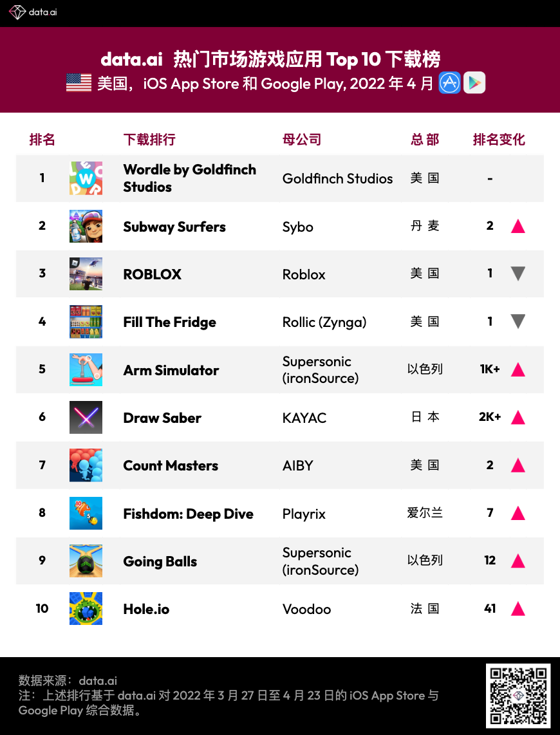Click the Draw Saber crossed-lightsabers icon
Viewport: 560px width, 735px height.
[x=86, y=418]
